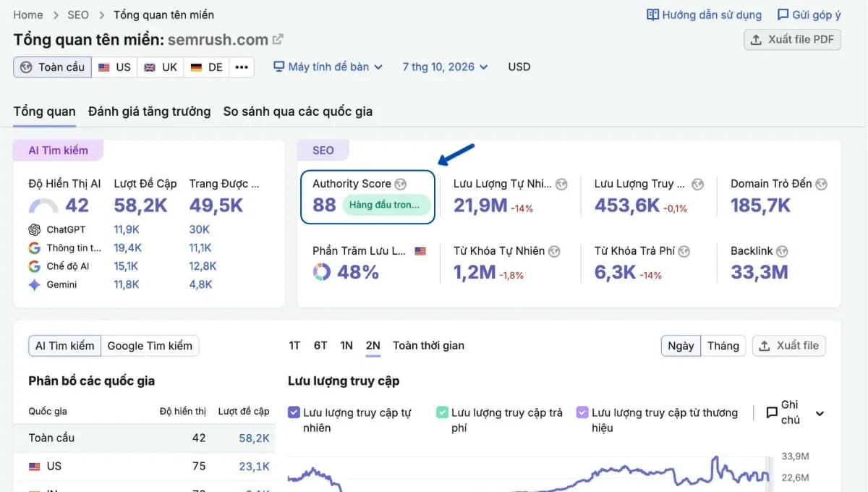Switch to AI Tìm kiếm toggle
This screenshot has height=492, width=868.
click(65, 346)
